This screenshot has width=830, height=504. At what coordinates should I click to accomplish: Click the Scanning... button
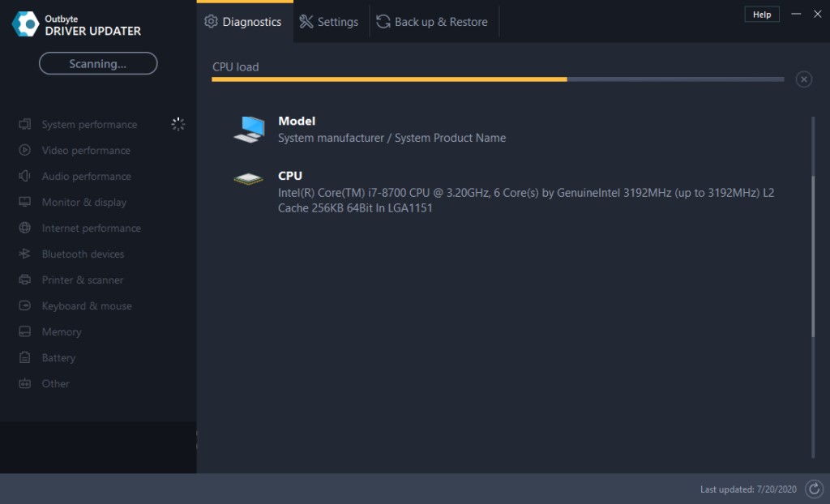coord(98,63)
